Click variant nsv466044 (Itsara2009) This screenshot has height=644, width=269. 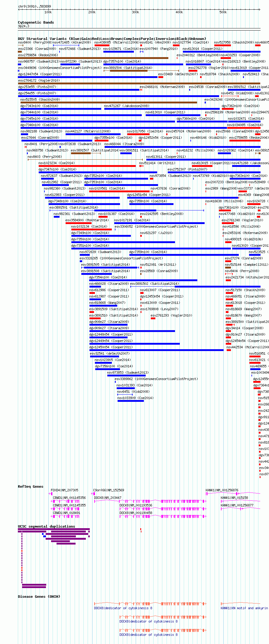click(124, 144)
